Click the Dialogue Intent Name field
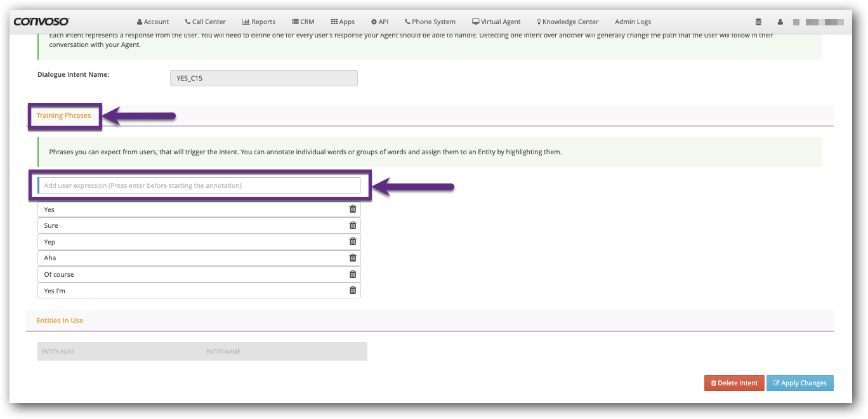 click(x=263, y=78)
